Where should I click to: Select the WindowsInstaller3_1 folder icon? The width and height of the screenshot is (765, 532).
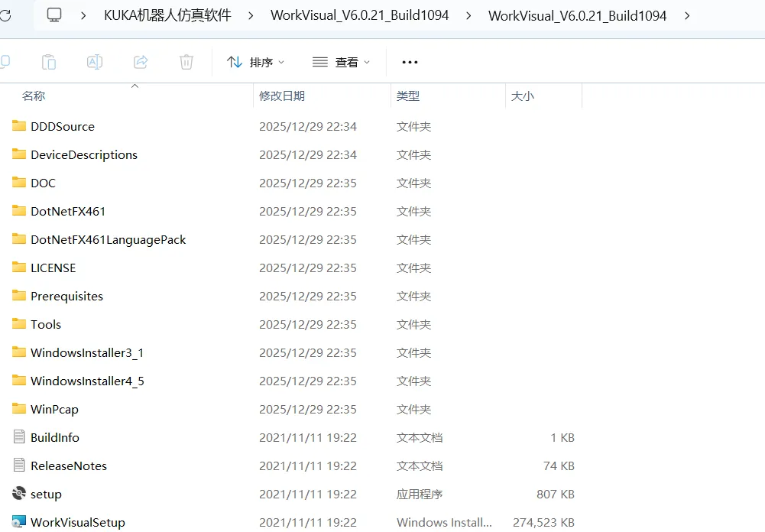[x=19, y=352]
